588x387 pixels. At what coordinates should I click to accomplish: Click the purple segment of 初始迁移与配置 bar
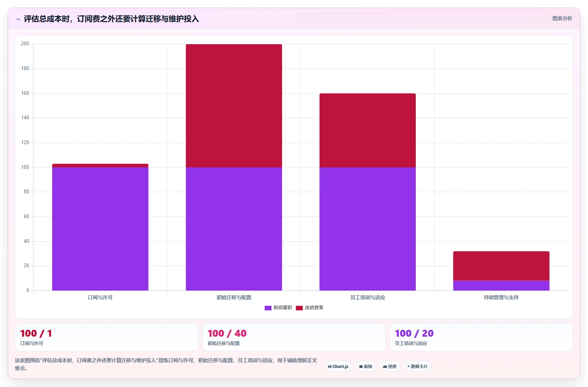(234, 229)
